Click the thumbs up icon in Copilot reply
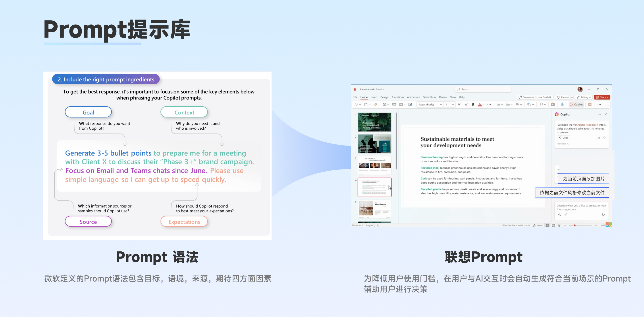The image size is (644, 317). (x=598, y=138)
